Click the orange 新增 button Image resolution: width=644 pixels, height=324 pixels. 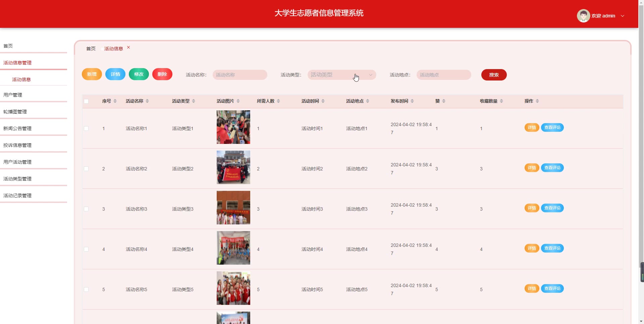click(92, 74)
